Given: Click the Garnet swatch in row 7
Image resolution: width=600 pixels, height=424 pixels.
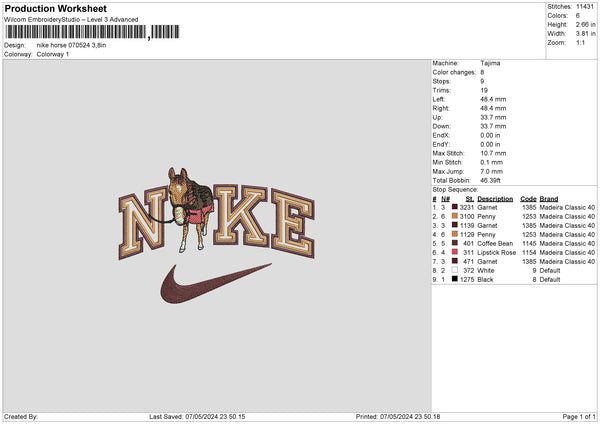Looking at the screenshot, I should tap(455, 261).
